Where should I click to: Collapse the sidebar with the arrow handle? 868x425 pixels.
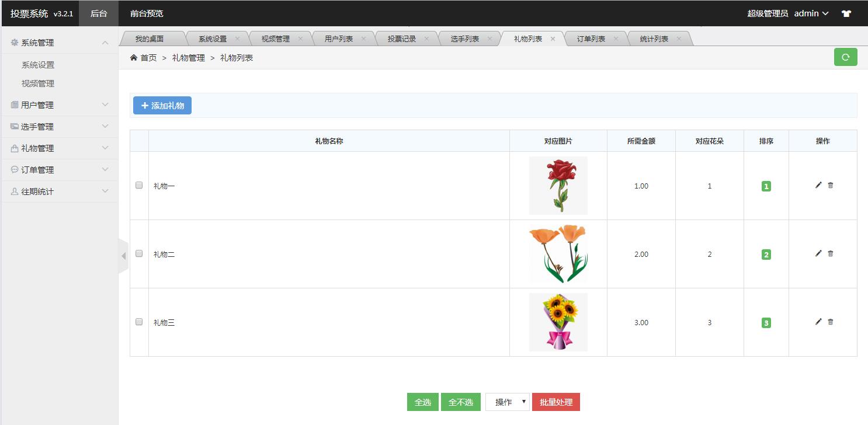pyautogui.click(x=123, y=256)
